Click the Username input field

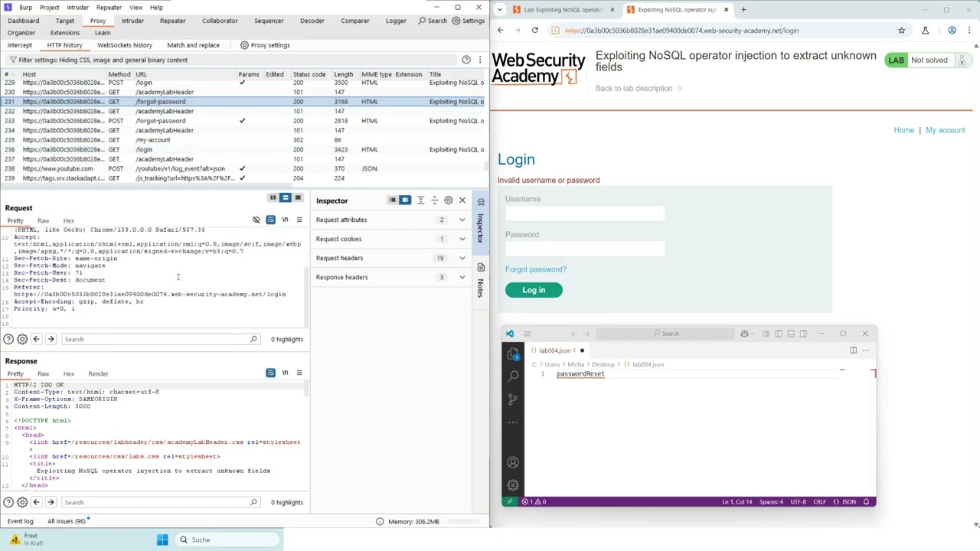[x=585, y=214]
